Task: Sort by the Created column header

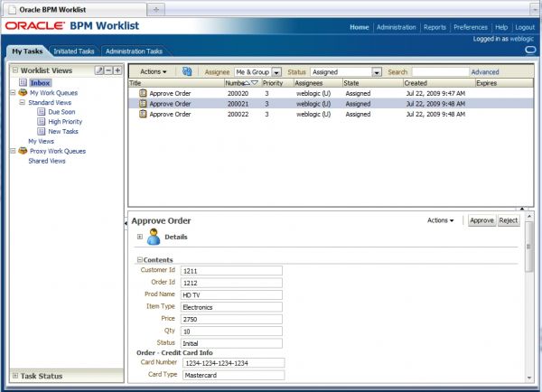Action: coord(439,83)
